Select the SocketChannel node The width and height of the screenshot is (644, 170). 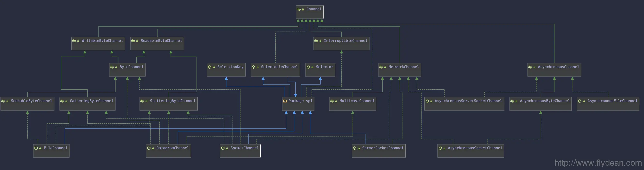(240, 151)
